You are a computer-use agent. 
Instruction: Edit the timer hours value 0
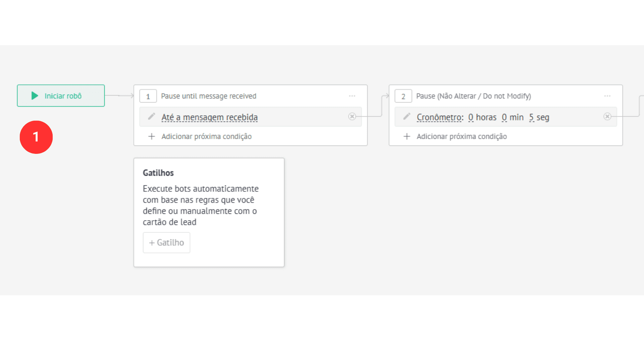tap(471, 117)
